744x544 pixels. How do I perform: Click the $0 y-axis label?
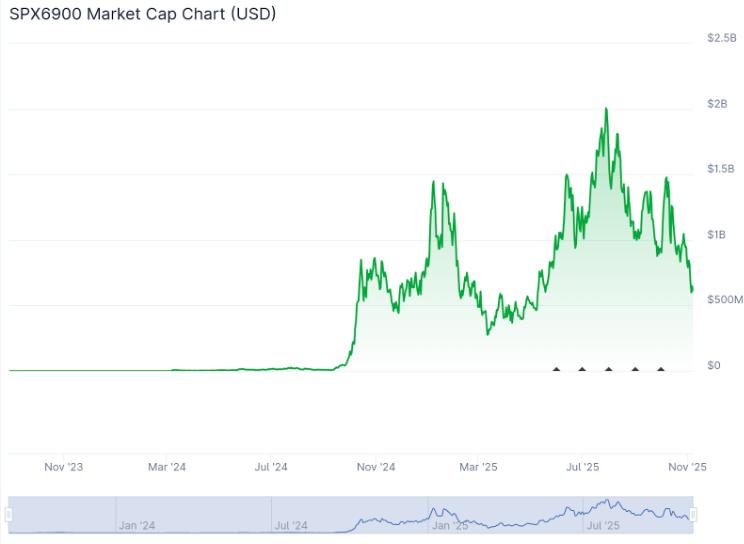(x=714, y=365)
